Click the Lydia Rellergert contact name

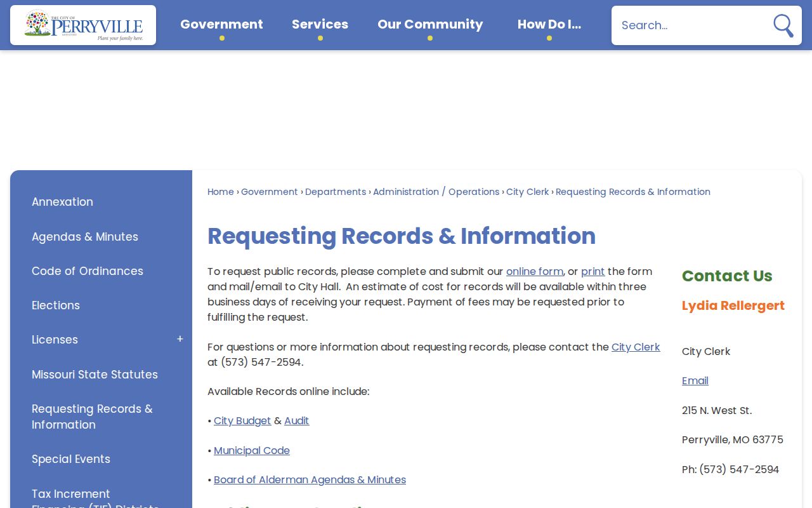(x=733, y=305)
